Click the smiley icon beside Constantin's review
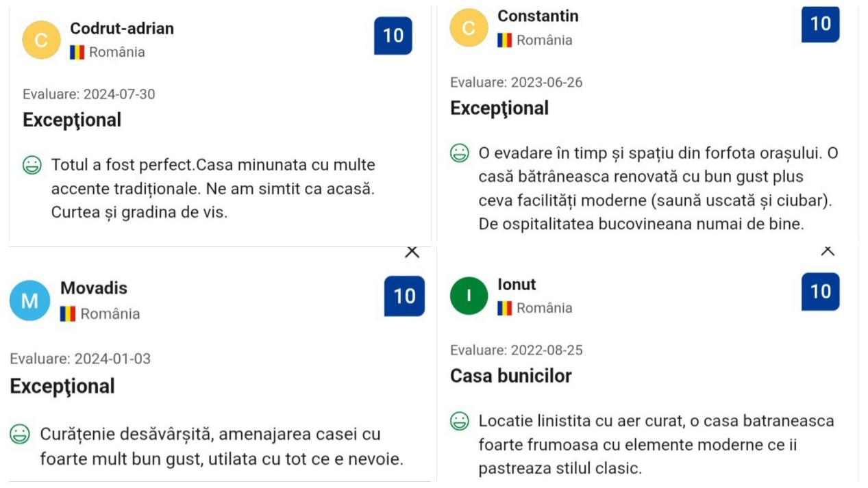The width and height of the screenshot is (868, 488). point(460,153)
